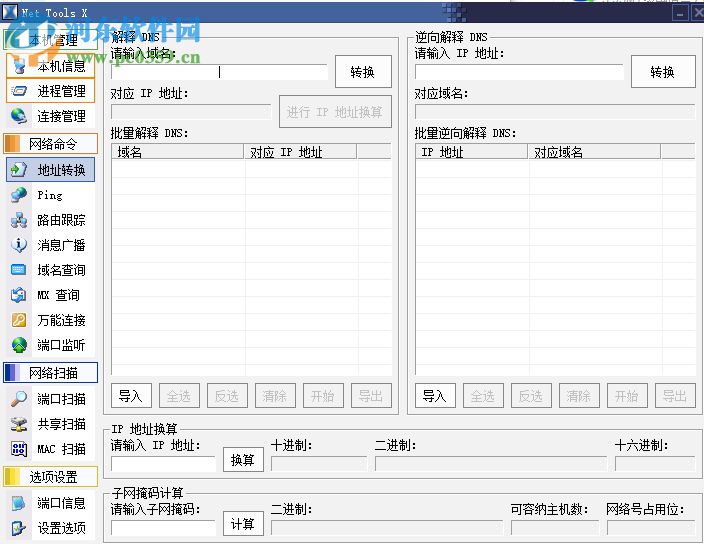This screenshot has width=704, height=544.
Task: Click the 对应域名 column header
Action: (x=594, y=152)
